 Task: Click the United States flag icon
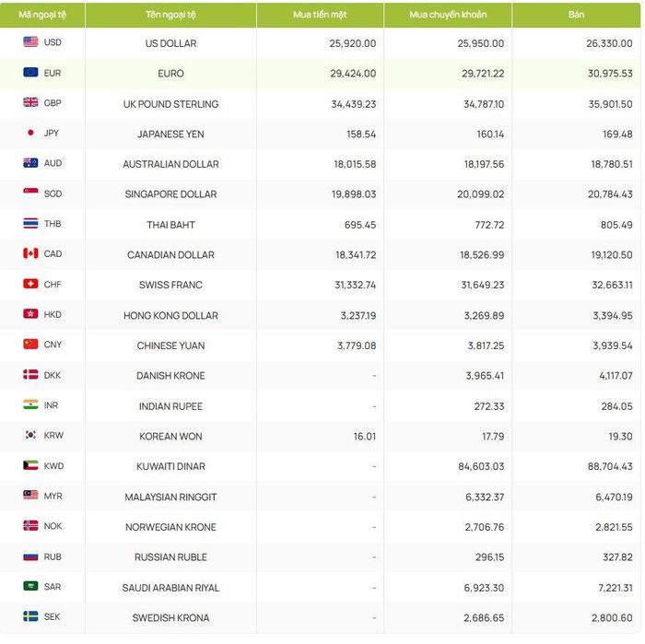(30, 42)
